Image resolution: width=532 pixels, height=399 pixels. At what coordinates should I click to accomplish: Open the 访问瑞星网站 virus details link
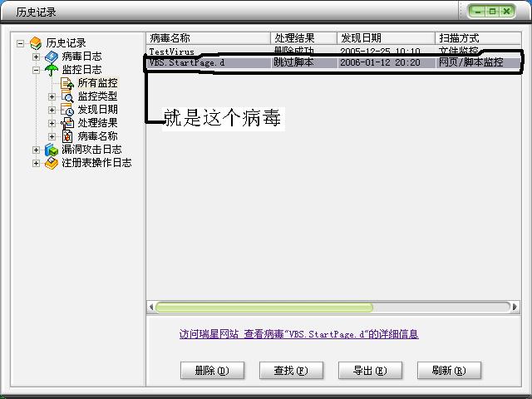298,334
